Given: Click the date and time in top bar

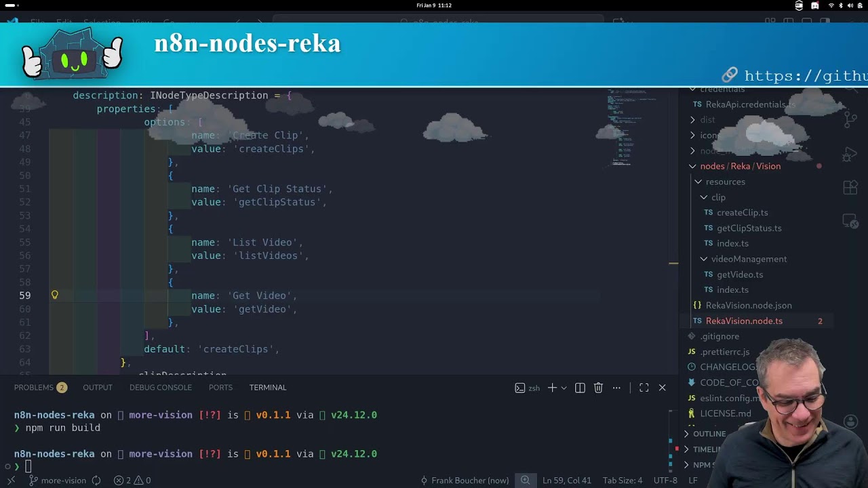Looking at the screenshot, I should [434, 5].
